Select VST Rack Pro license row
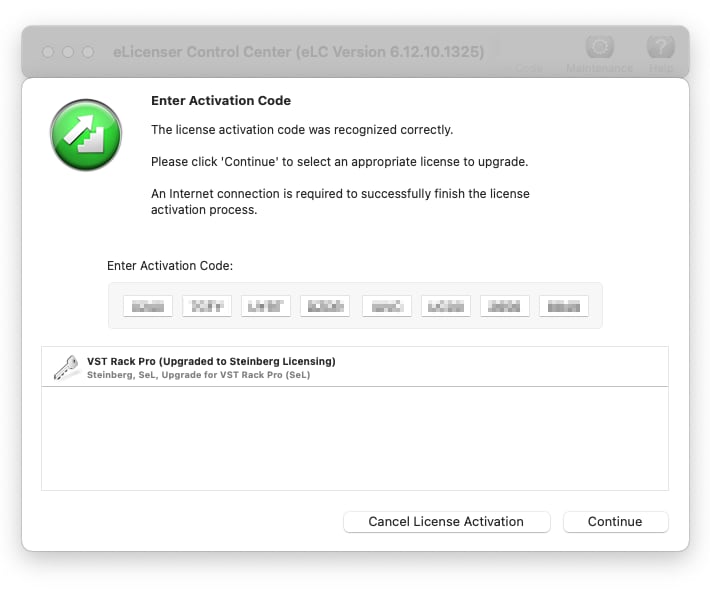Screen dimensions: 710x590 pyautogui.click(x=355, y=367)
